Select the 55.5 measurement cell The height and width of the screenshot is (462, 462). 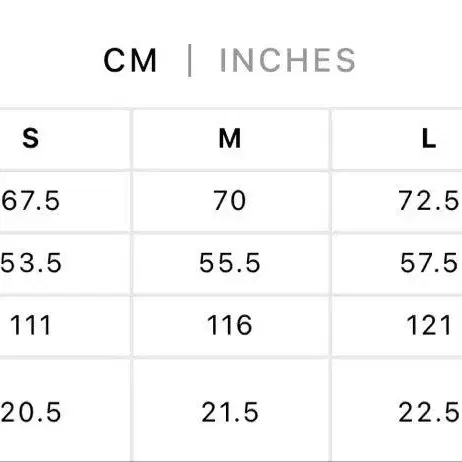click(230, 263)
